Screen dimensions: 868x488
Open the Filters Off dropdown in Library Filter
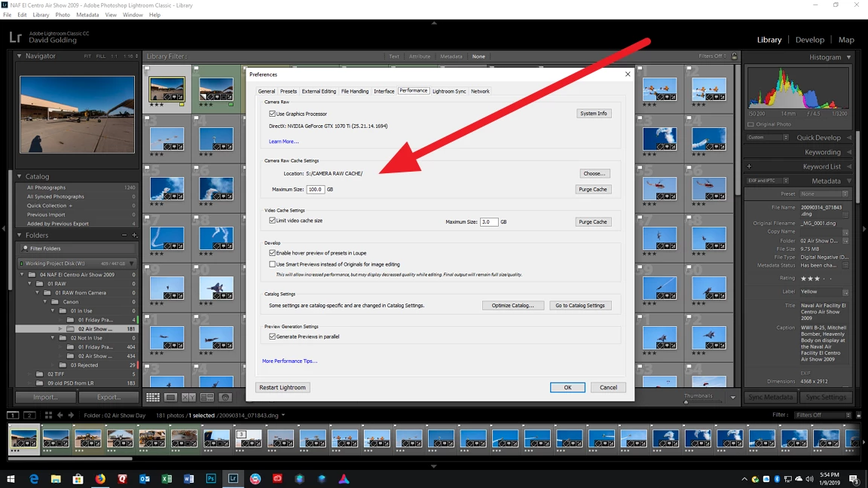tap(712, 56)
